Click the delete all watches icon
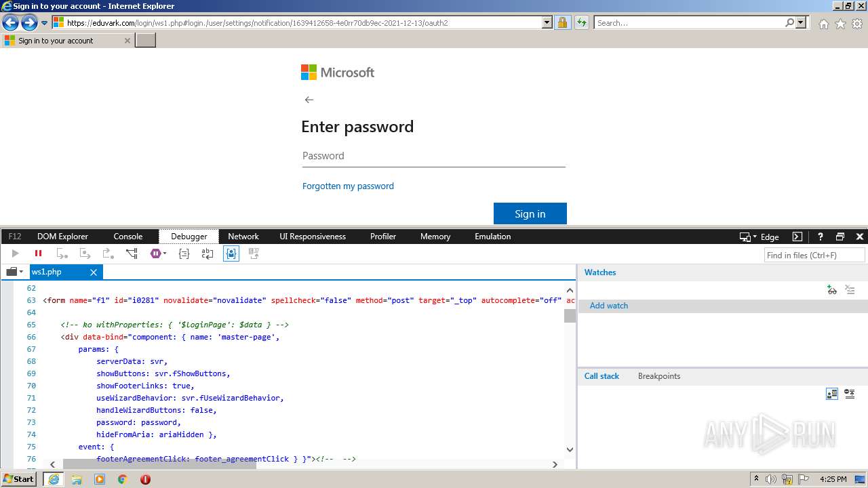This screenshot has height=488, width=868. [x=850, y=290]
